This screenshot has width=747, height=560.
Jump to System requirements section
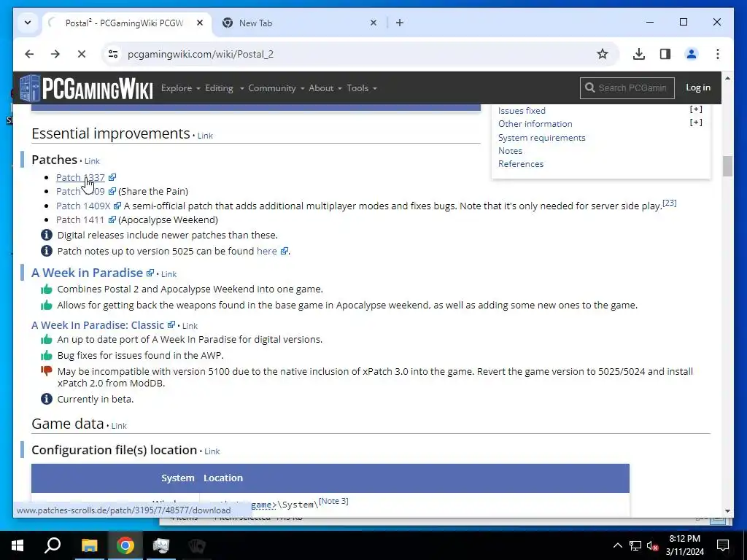(542, 138)
